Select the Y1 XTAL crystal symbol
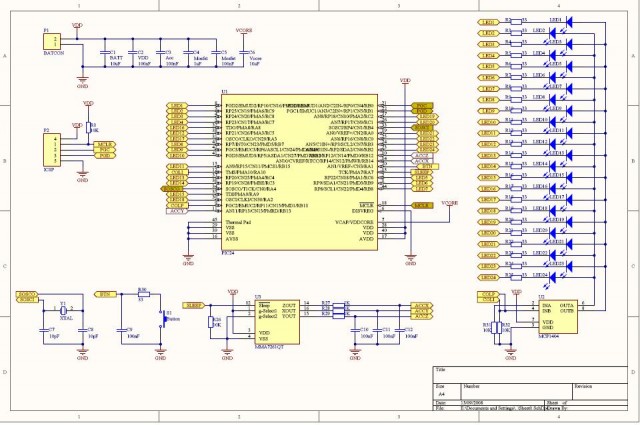Screen dimensions: 640x425 coord(63,310)
